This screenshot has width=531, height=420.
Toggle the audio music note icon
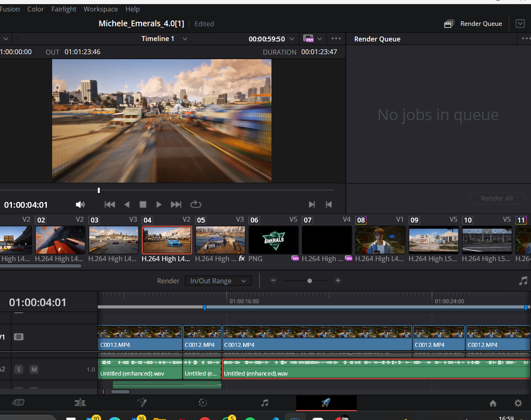tap(523, 281)
